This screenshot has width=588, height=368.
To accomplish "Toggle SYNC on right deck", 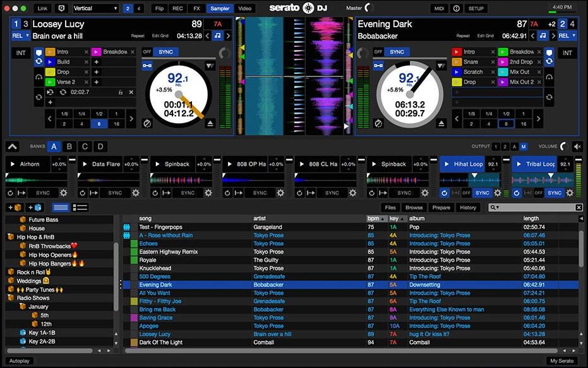I will (x=397, y=52).
